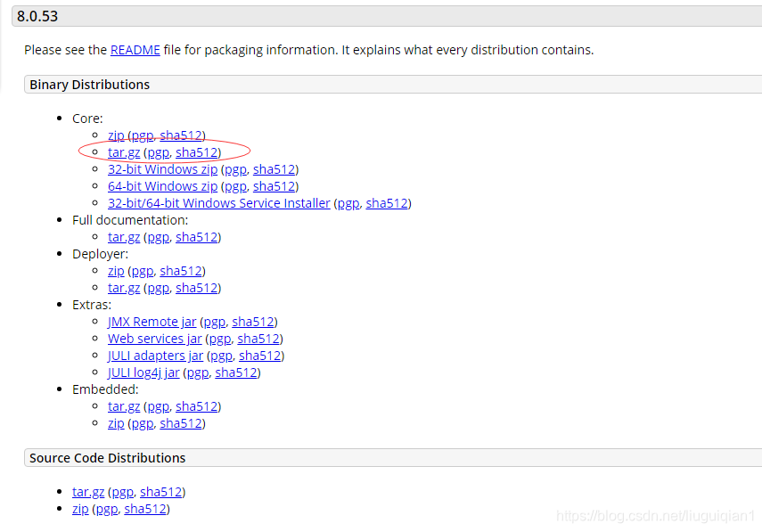Screen dimensions: 762x532
Task: Click the Full documentation: list label
Action: point(130,220)
